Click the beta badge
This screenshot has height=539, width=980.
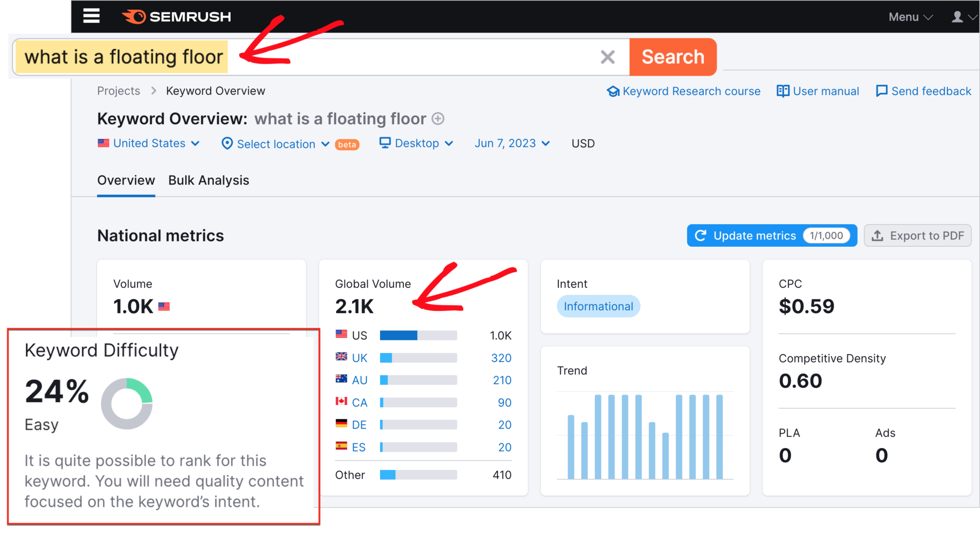click(x=347, y=144)
